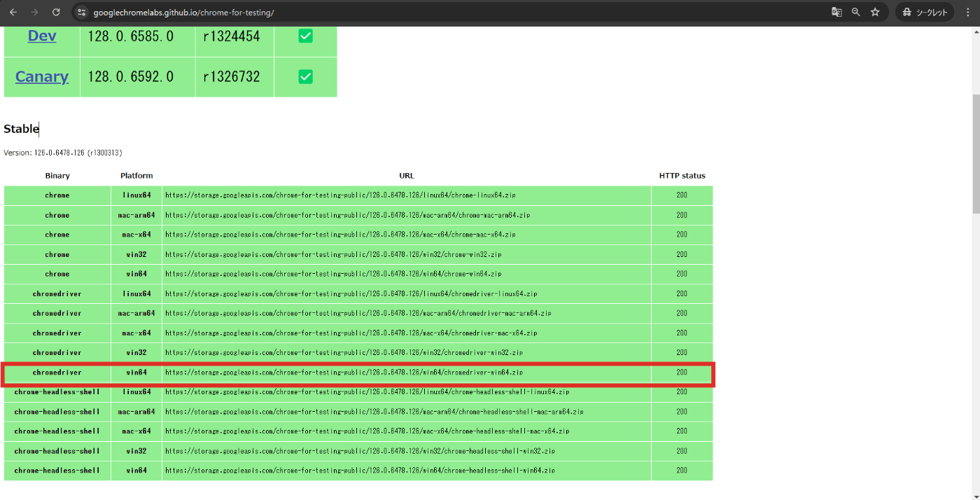Screen dimensions: 980x500
Task: Select the chromedriver-win64.zip URL
Action: click(x=344, y=373)
